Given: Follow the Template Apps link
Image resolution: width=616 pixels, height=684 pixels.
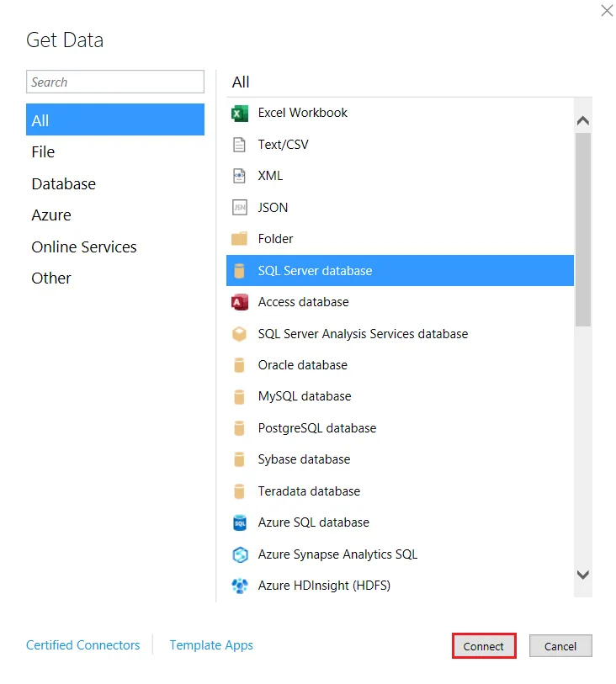Looking at the screenshot, I should coord(211,645).
